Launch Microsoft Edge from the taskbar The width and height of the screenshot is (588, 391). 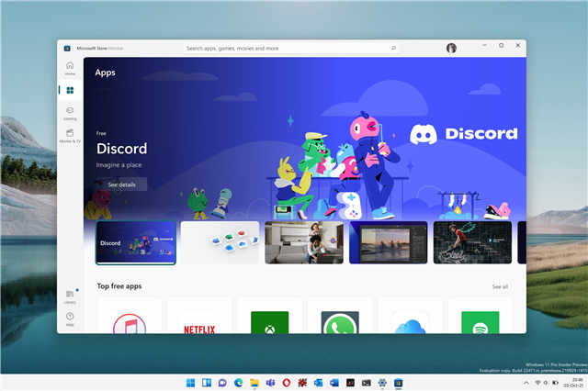point(239,383)
